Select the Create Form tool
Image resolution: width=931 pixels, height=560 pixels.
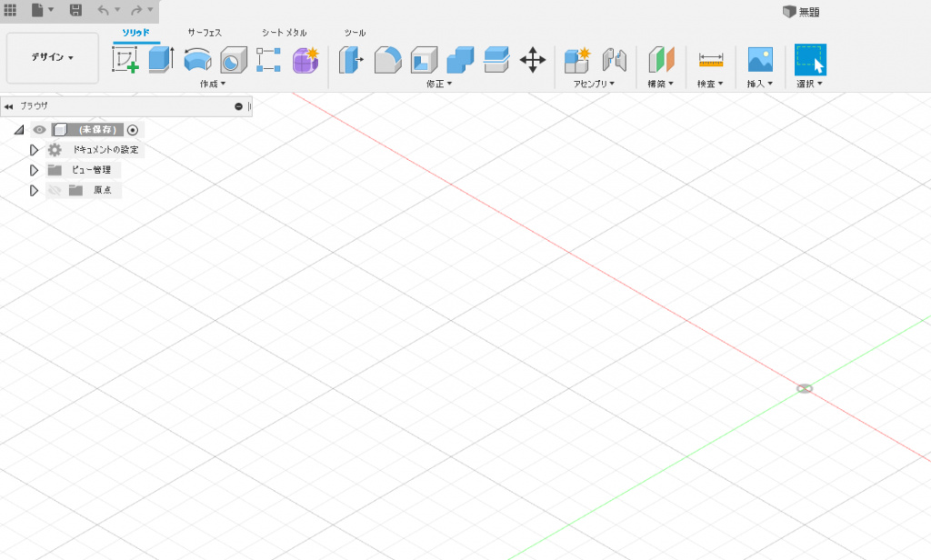click(x=305, y=60)
